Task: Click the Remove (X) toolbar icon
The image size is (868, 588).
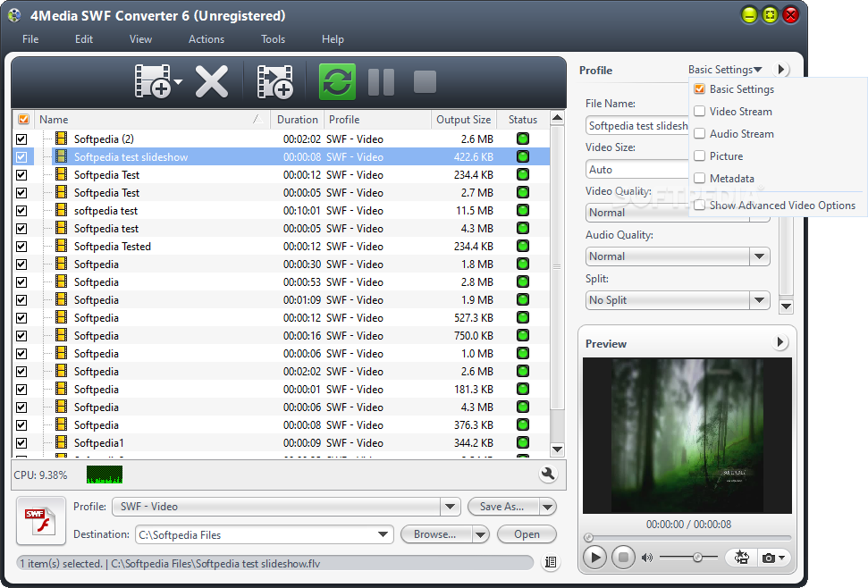Action: point(212,81)
